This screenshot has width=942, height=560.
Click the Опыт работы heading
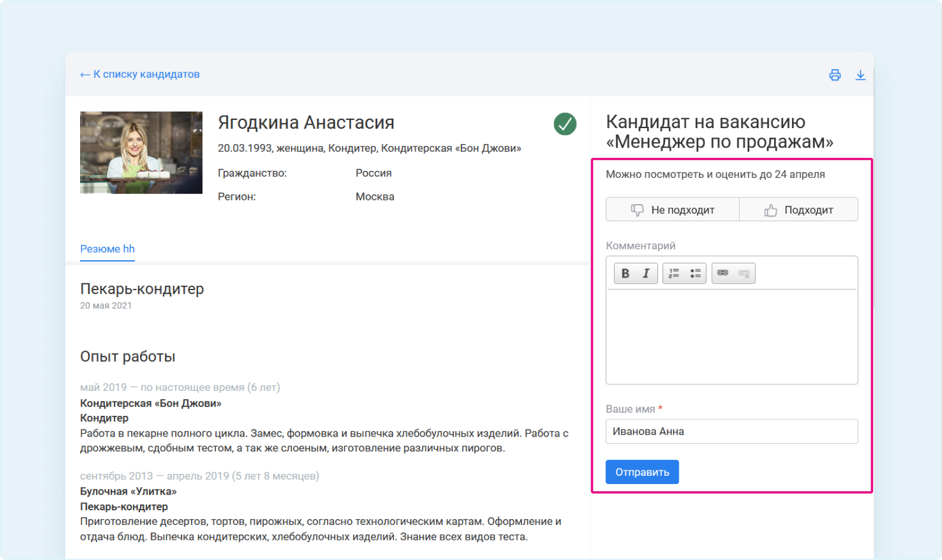pyautogui.click(x=128, y=357)
